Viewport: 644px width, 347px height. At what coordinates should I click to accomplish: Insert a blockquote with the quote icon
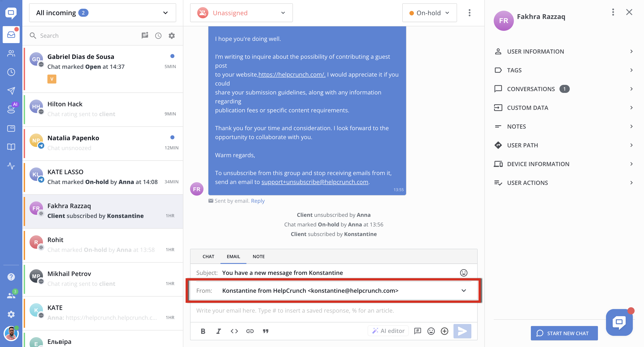tap(265, 331)
